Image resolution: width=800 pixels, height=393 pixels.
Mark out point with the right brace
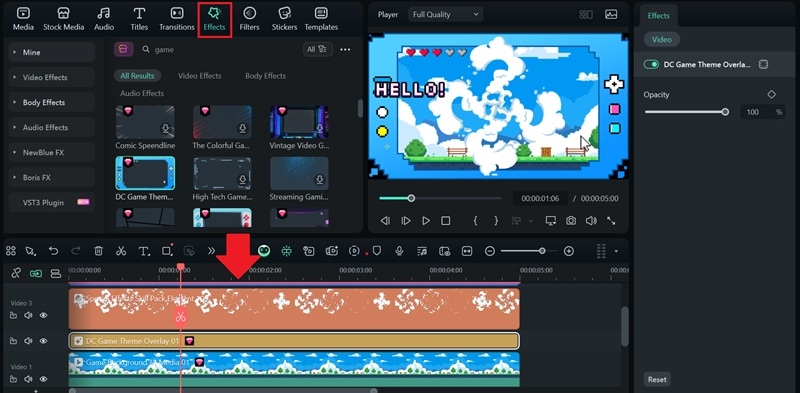click(x=496, y=220)
